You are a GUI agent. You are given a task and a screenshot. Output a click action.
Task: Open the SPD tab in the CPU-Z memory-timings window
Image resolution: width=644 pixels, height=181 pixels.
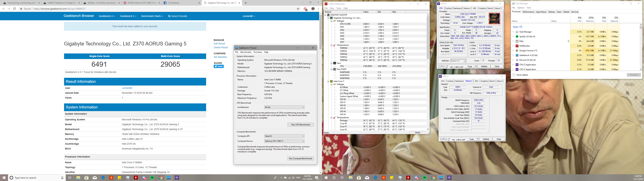(x=476, y=81)
